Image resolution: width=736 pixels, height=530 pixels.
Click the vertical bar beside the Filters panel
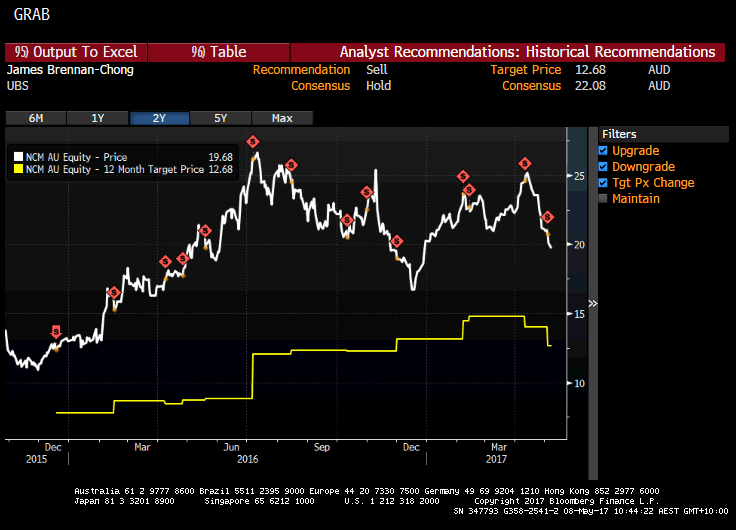[x=593, y=304]
